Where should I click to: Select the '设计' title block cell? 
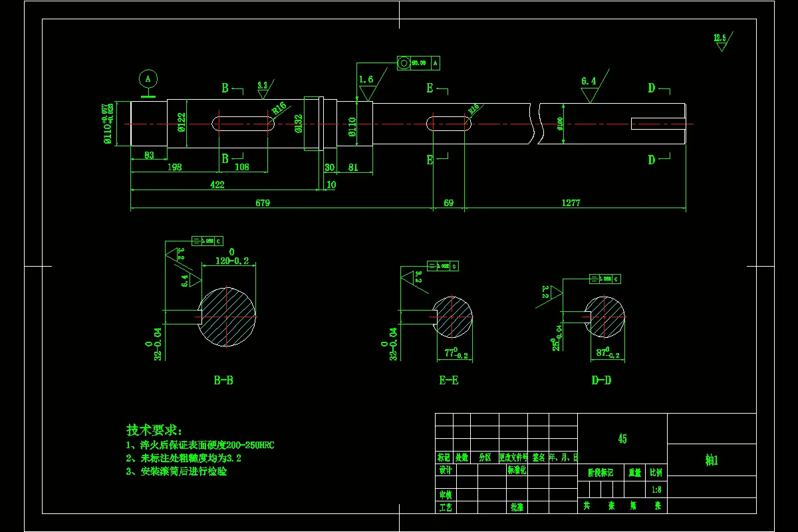(446, 469)
